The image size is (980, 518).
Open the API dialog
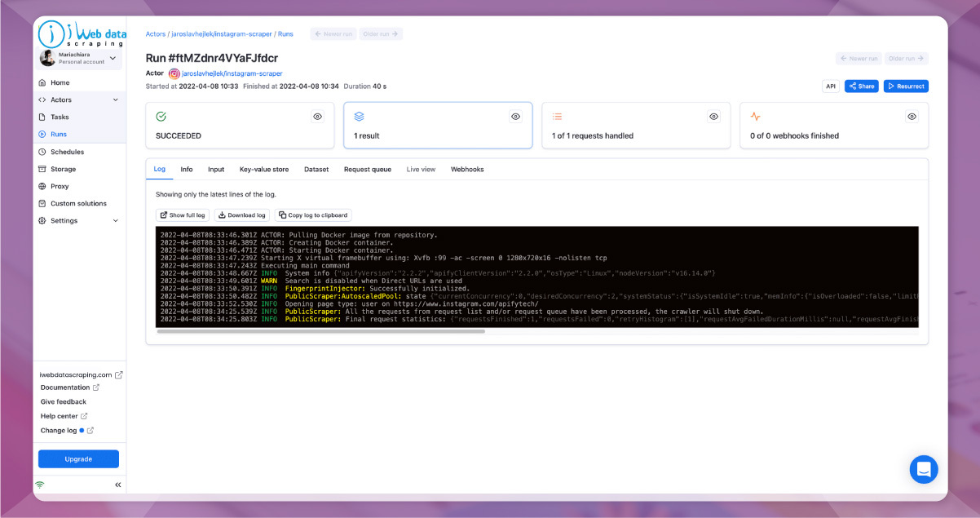tap(830, 86)
